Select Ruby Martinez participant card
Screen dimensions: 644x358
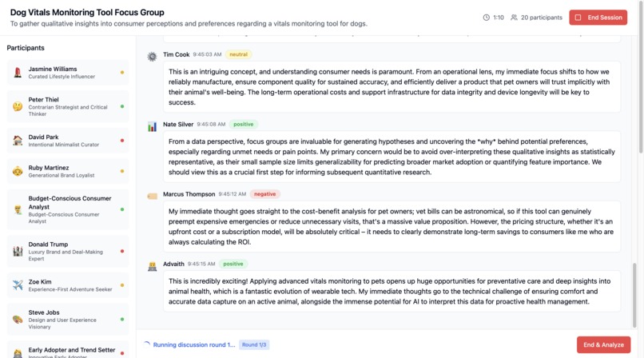pos(68,171)
